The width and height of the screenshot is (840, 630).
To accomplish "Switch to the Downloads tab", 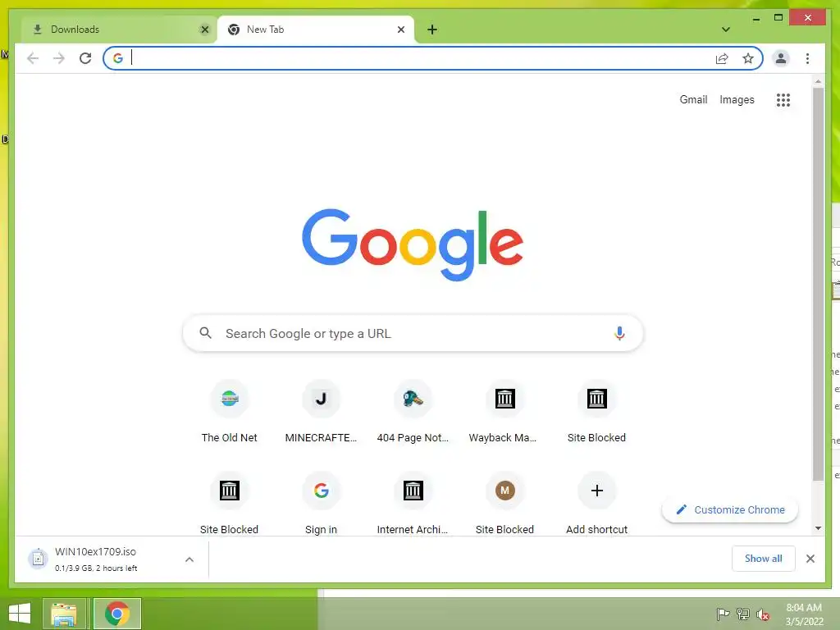I will [119, 30].
